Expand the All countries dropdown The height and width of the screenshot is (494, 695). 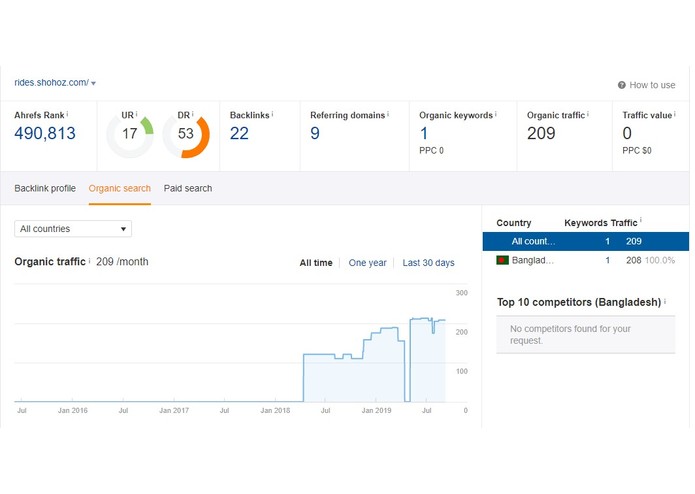pos(73,229)
